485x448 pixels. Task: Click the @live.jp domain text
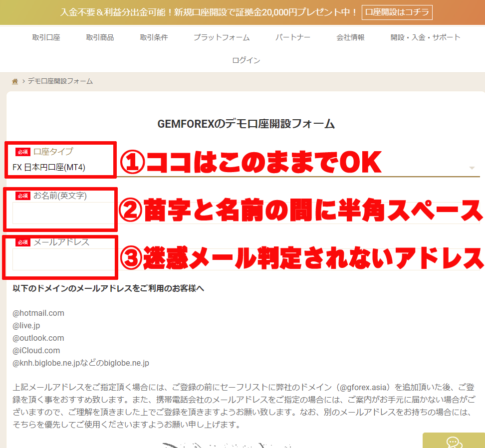coord(26,326)
